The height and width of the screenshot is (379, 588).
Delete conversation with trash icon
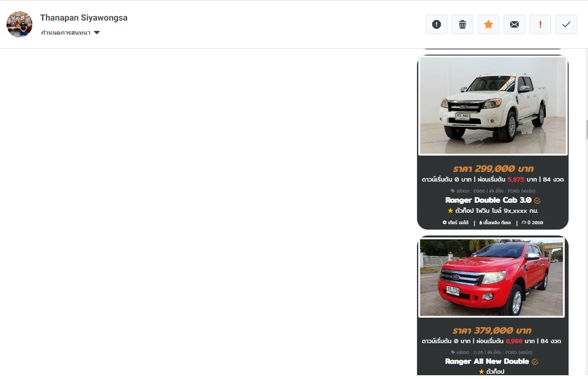pos(463,24)
